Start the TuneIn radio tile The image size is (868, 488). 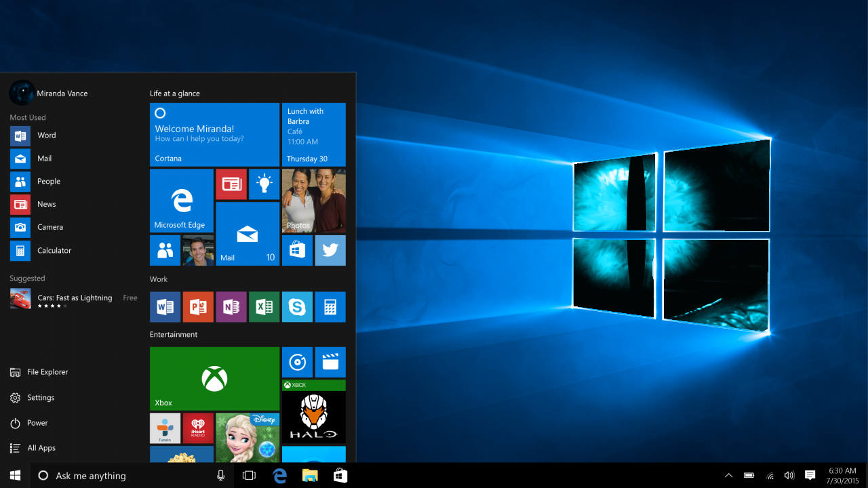click(165, 428)
